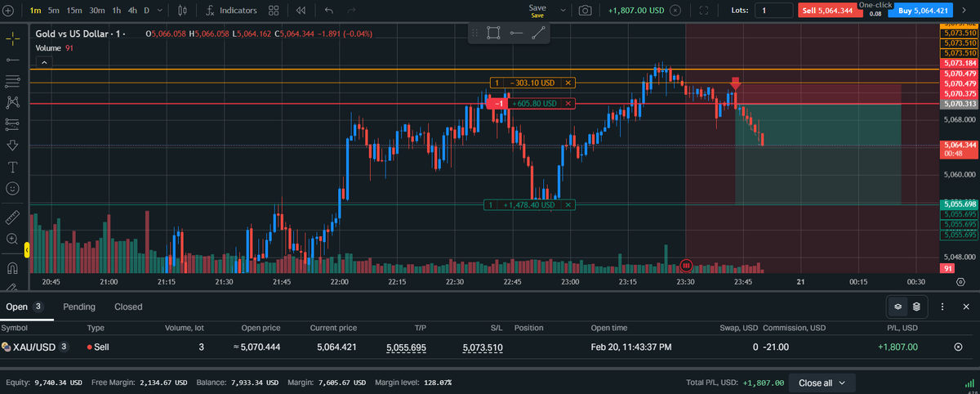Switch to the Pending tab
This screenshot has height=394, width=980.
79,307
